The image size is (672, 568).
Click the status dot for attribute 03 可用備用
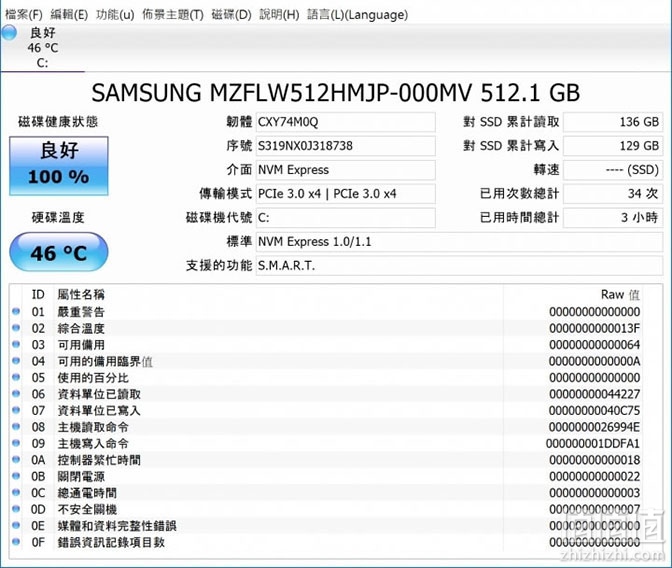pyautogui.click(x=16, y=344)
